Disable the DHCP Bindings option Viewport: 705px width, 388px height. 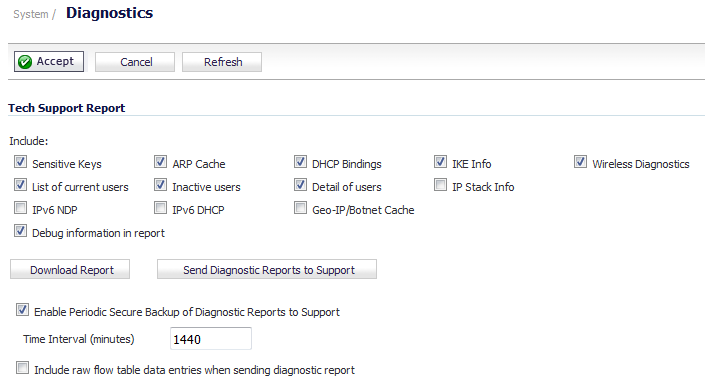coord(300,162)
